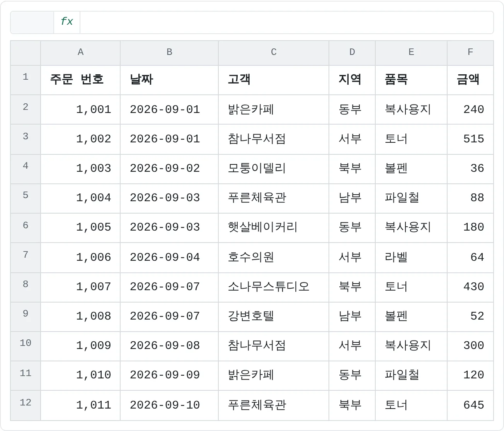Select customer cell '강변호텔'
Viewport: 504px width, 431px height.
274,317
